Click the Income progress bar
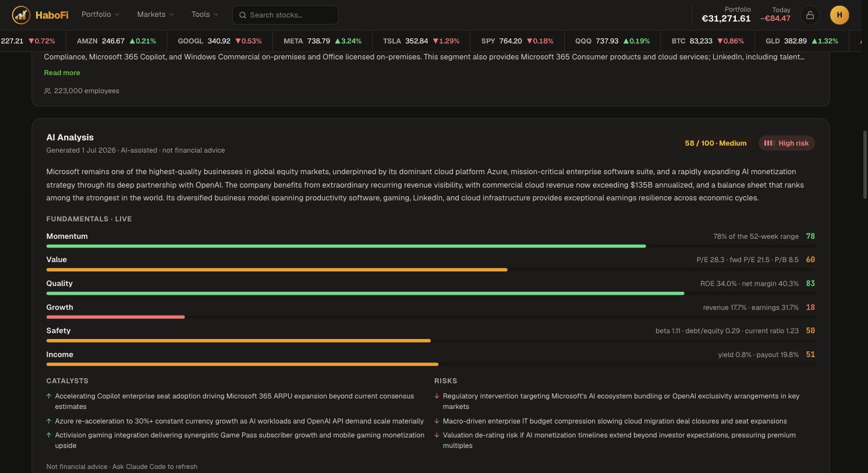The height and width of the screenshot is (473, 868). 430,364
